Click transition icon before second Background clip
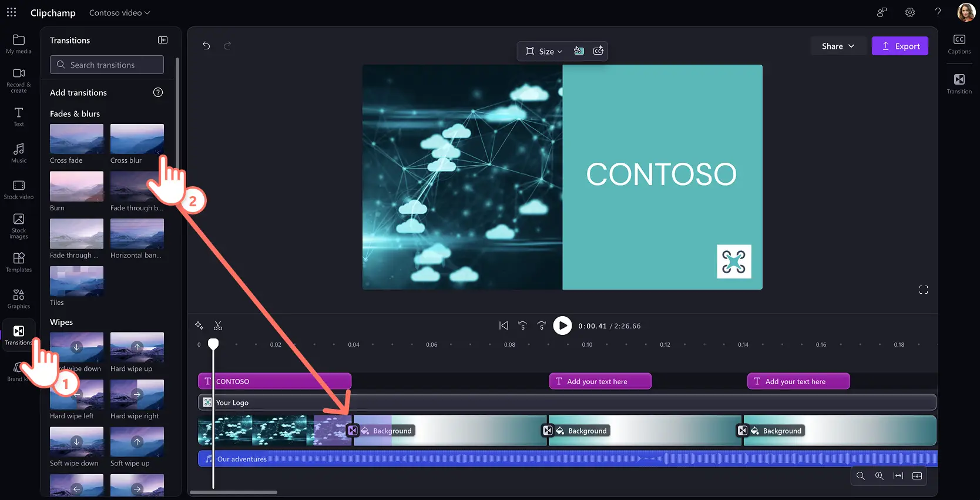The width and height of the screenshot is (980, 500). coord(548,431)
